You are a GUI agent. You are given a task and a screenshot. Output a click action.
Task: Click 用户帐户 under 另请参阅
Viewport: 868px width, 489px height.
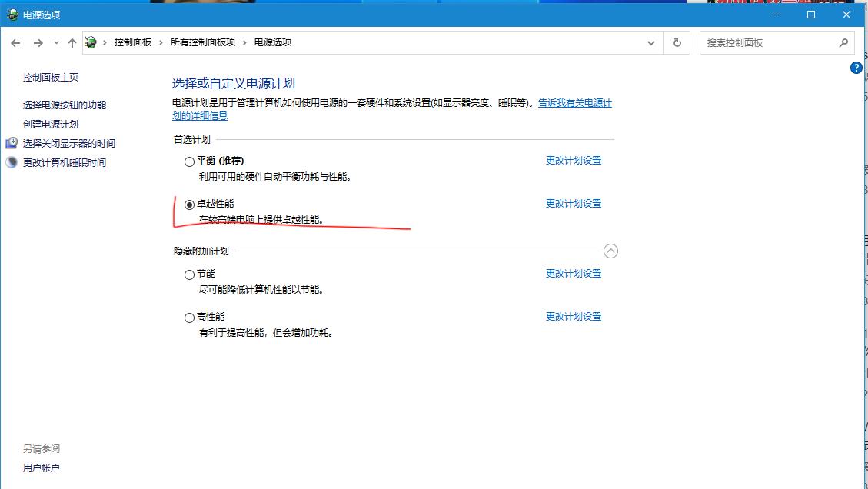pos(40,467)
